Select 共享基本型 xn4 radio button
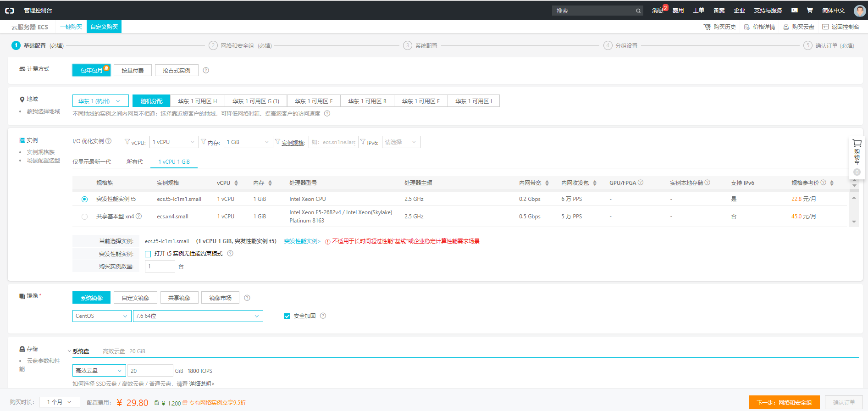This screenshot has width=868, height=411. 84,217
